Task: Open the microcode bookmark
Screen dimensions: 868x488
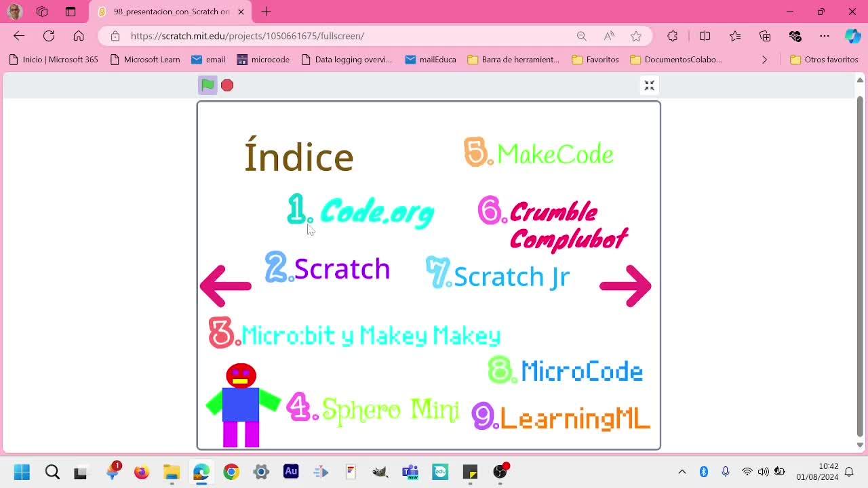Action: coord(263,60)
